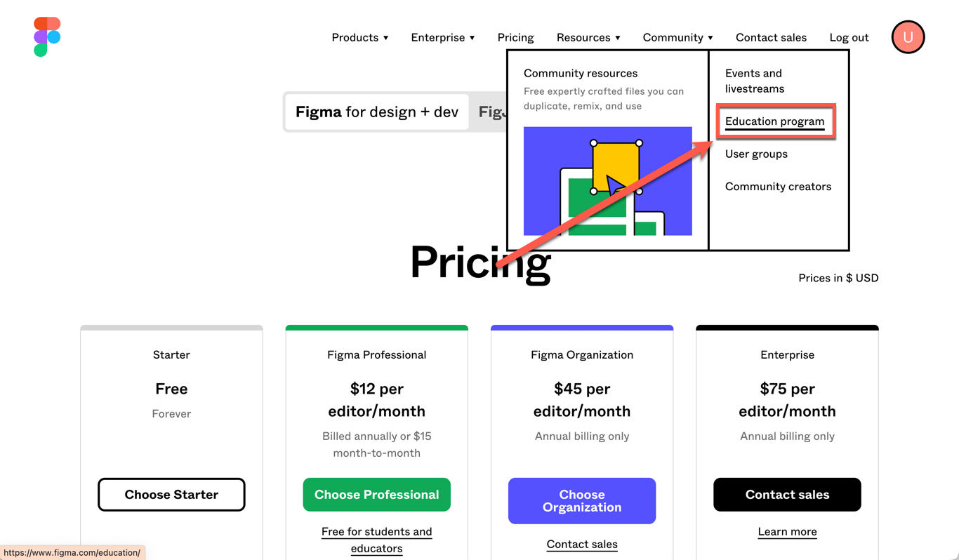Expand the Products dropdown menu
959x560 pixels.
pos(359,38)
